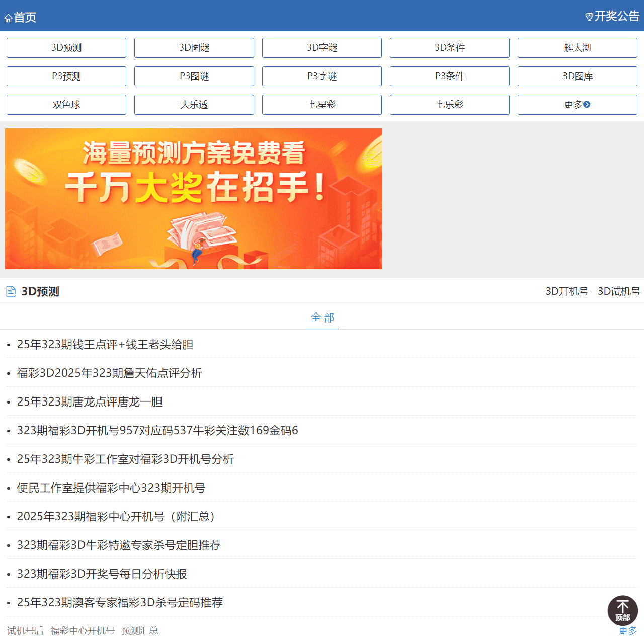Open the 七星彩 category
The height and width of the screenshot is (644, 644).
click(321, 105)
